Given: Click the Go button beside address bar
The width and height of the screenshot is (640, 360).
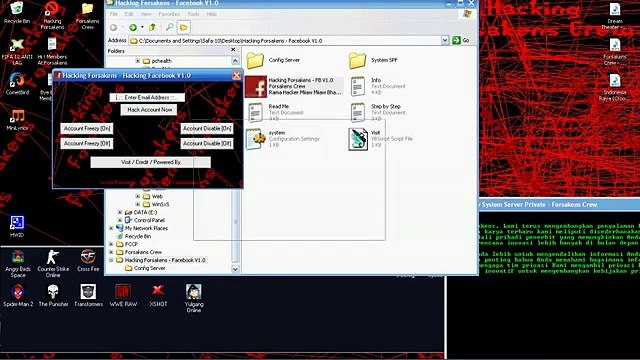Looking at the screenshot, I should click(x=461, y=40).
